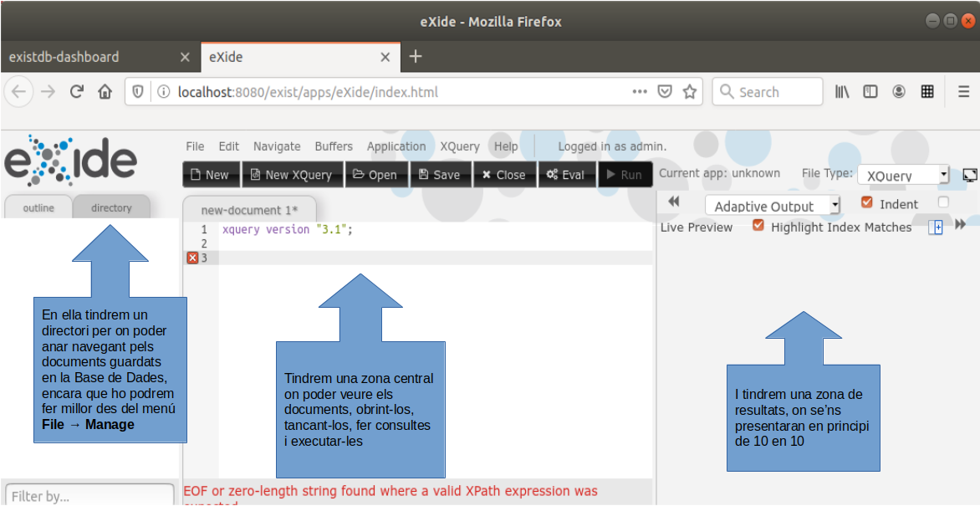Save page to Pocket
Image resolution: width=980 pixels, height=506 pixels.
(x=666, y=93)
